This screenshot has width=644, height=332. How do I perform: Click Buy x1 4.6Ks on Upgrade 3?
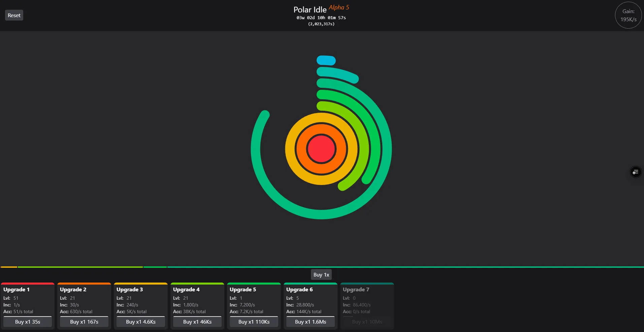[x=140, y=322]
